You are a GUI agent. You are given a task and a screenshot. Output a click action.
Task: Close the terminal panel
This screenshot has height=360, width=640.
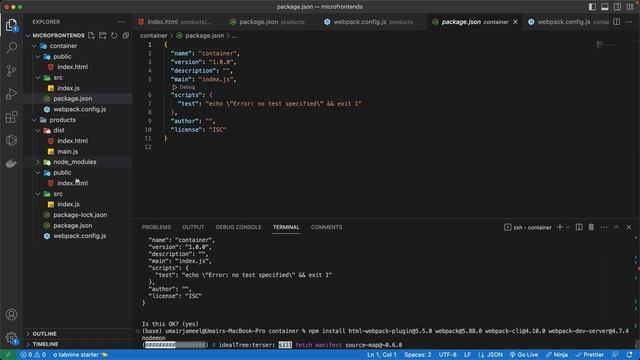click(x=629, y=227)
